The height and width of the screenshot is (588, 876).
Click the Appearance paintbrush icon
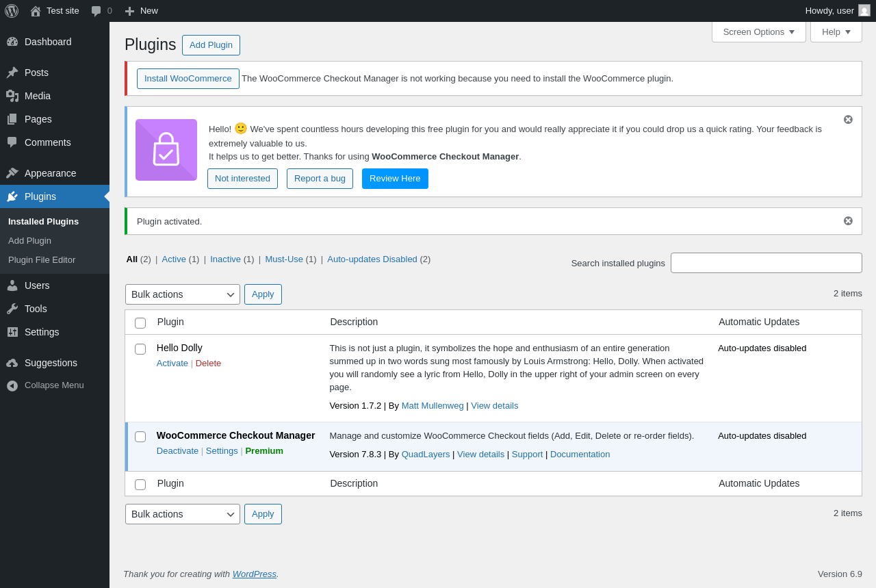(12, 173)
